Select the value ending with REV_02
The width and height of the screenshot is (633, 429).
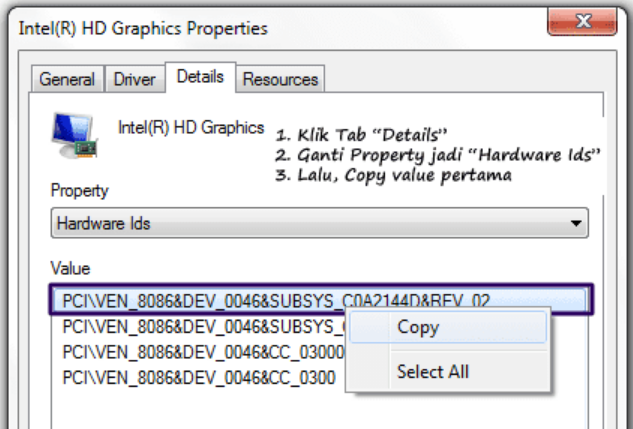click(321, 300)
